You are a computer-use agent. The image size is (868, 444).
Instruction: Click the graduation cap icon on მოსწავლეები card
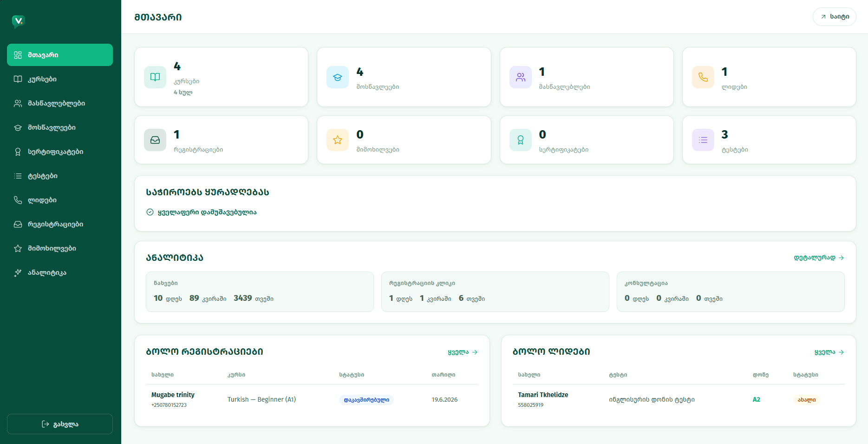point(338,77)
